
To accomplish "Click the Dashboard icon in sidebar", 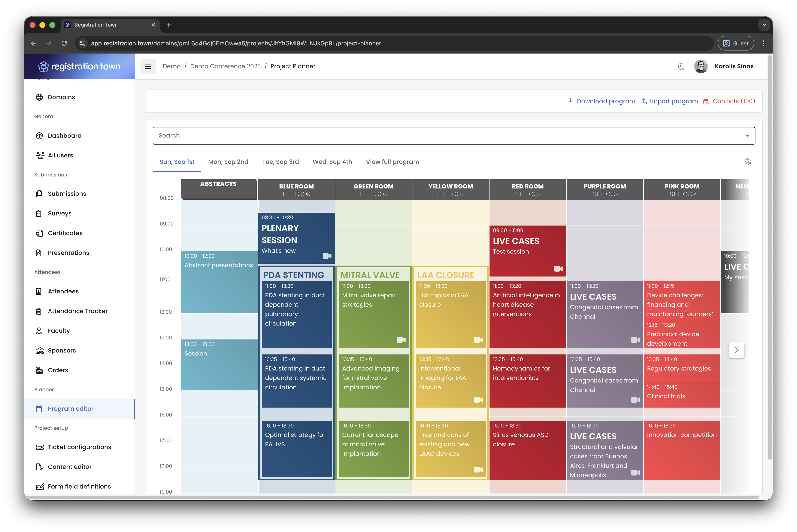I will [39, 136].
